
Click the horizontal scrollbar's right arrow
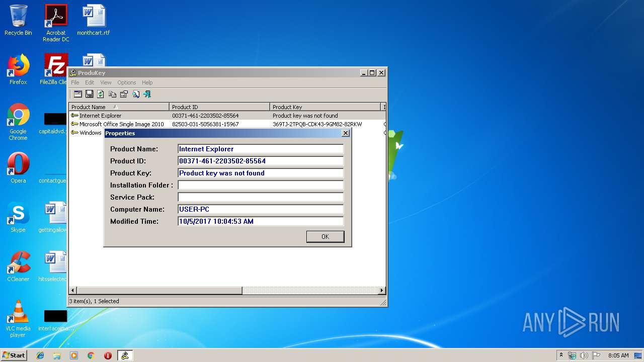click(382, 290)
